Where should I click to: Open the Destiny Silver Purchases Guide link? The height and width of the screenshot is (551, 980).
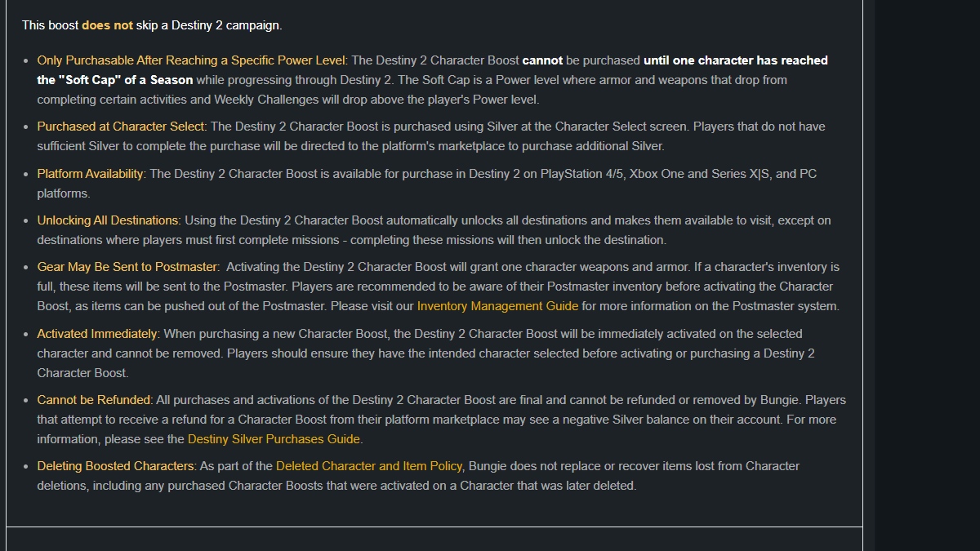click(x=274, y=439)
